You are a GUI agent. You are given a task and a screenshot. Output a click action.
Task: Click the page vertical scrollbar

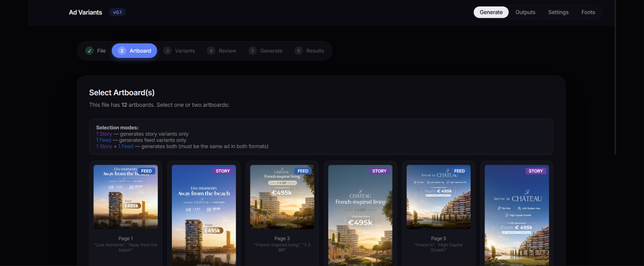point(616,77)
